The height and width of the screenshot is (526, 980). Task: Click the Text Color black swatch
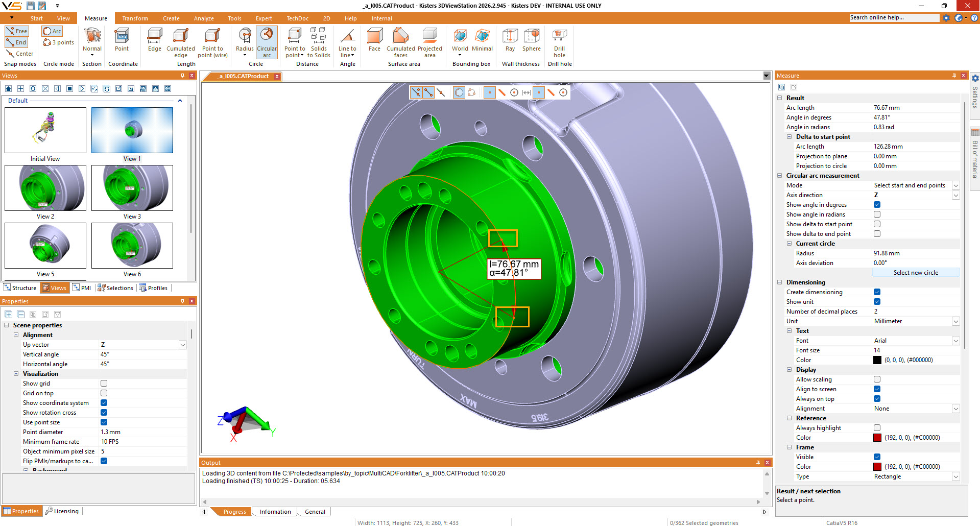click(x=877, y=360)
